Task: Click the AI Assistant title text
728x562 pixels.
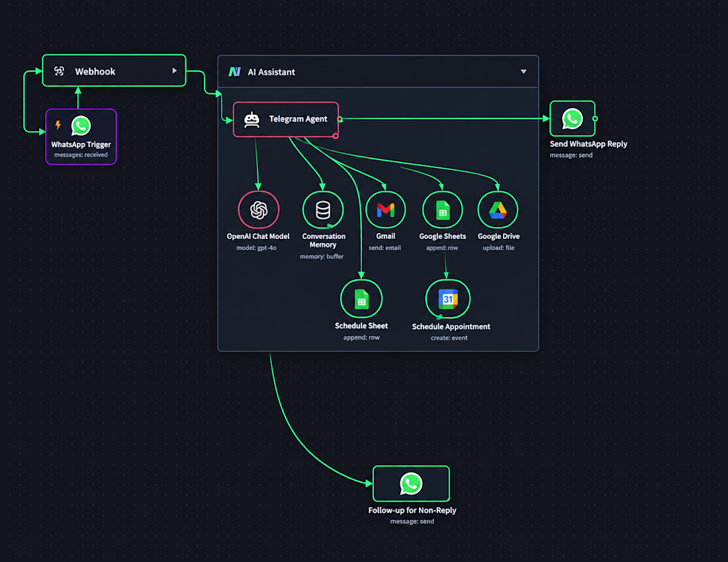Action: click(271, 72)
